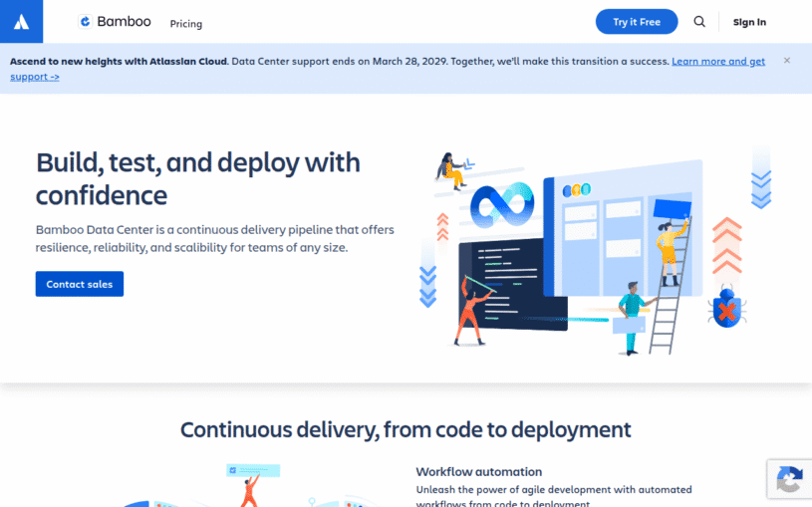
Task: Dismiss the Atlassian Cloud announcement banner
Action: point(787,61)
